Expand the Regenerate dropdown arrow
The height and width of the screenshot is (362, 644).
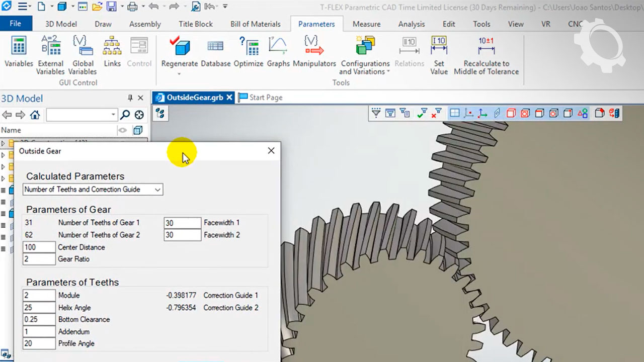point(179,74)
